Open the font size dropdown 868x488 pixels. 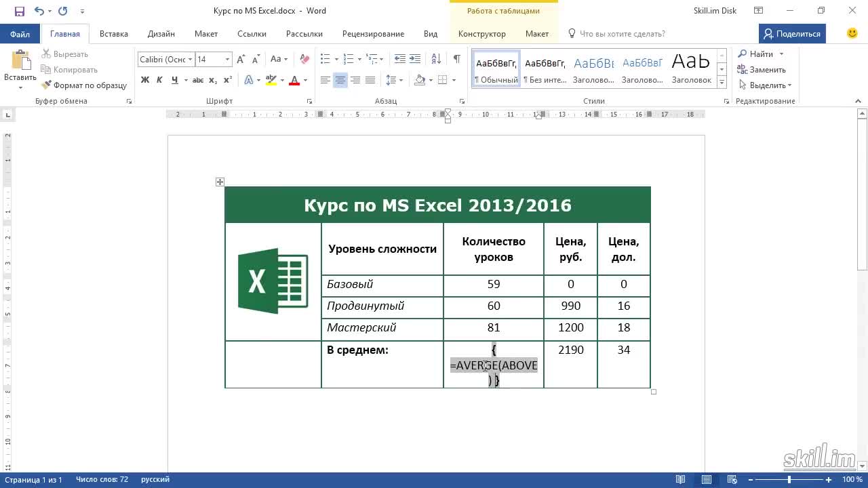pos(227,60)
